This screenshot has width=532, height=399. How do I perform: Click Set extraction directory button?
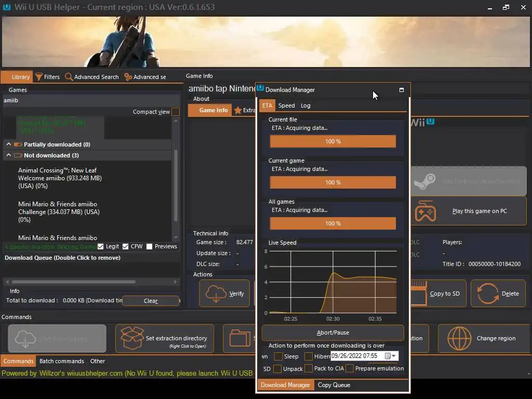click(x=165, y=338)
